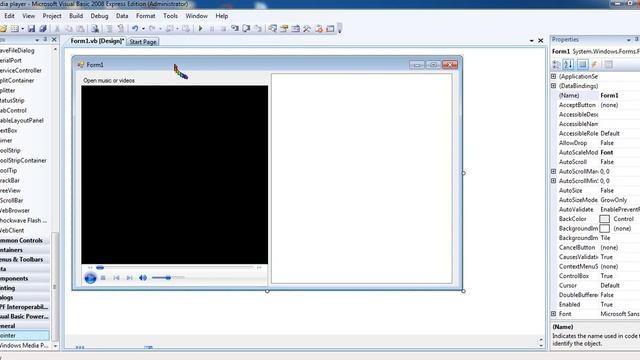Open the Format menu
Image resolution: width=640 pixels, height=360 pixels.
(x=146, y=16)
